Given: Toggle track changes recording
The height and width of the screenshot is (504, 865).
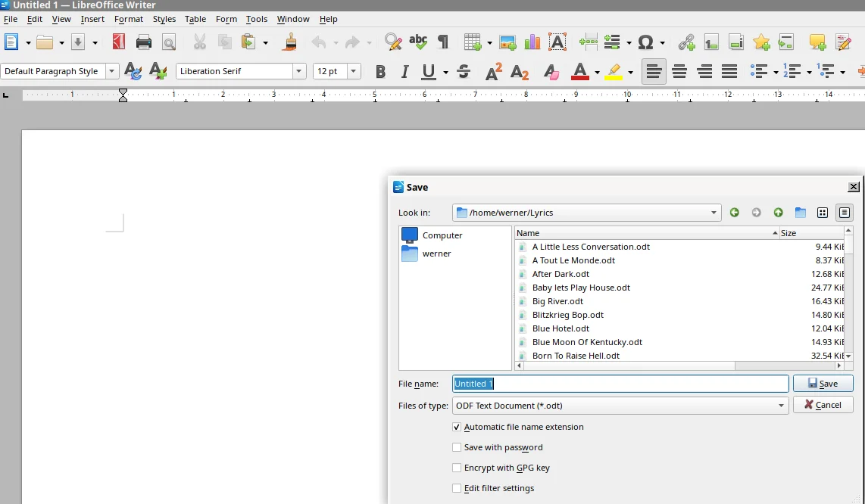Looking at the screenshot, I should pyautogui.click(x=844, y=42).
